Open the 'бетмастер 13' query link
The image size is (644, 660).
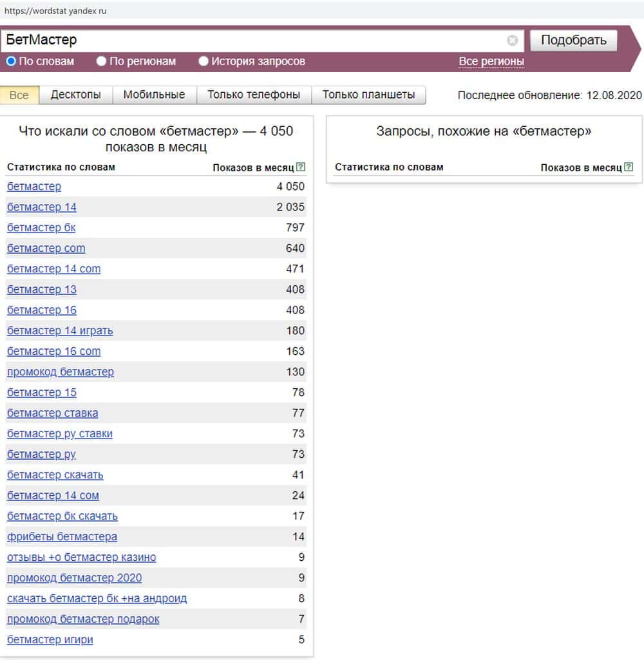pos(42,290)
